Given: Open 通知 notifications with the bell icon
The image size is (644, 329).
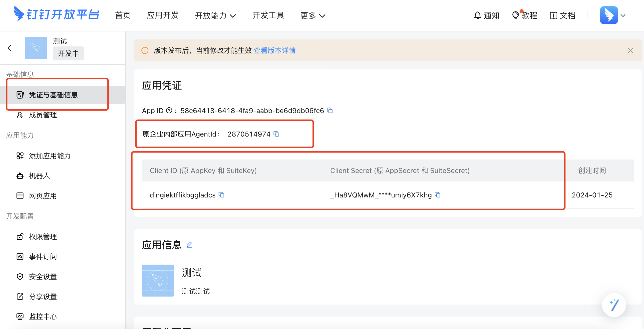Looking at the screenshot, I should point(486,15).
